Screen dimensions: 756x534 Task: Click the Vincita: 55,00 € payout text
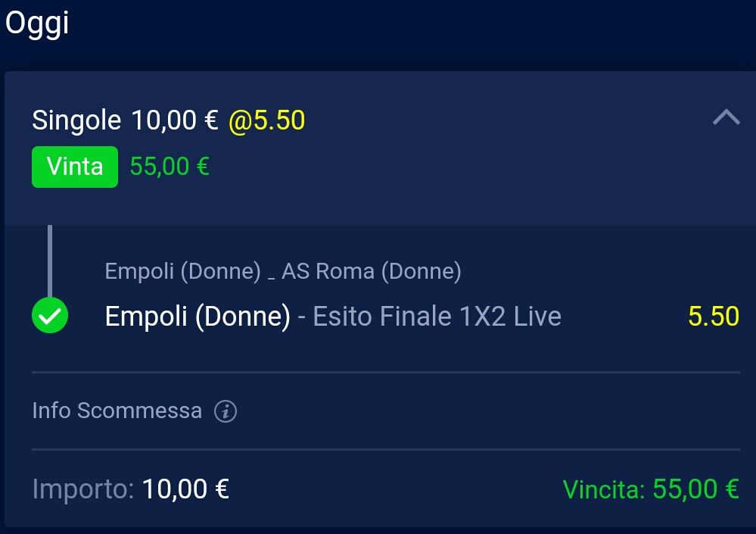coord(651,489)
